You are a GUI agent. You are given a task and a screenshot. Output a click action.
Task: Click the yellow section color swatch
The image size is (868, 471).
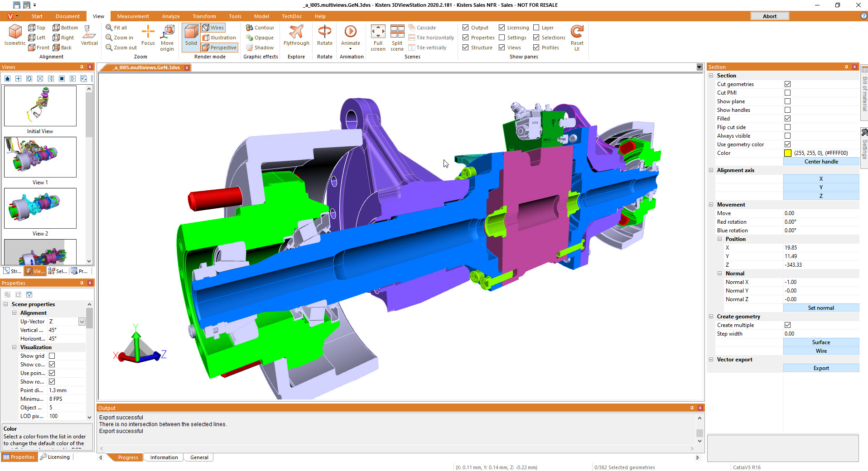click(788, 153)
